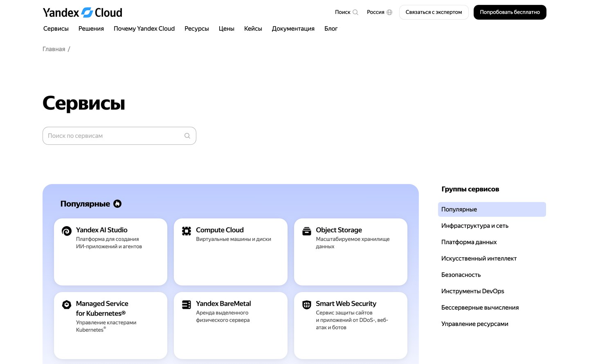
Task: Open the Сервисы navigation menu
Action: pyautogui.click(x=56, y=29)
